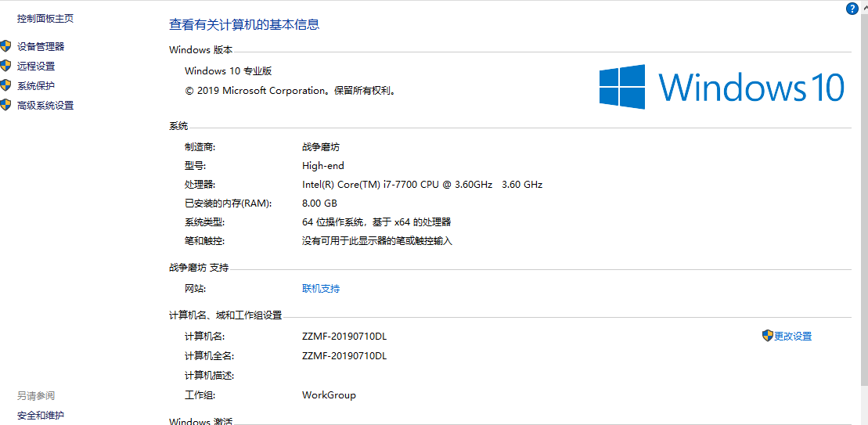868x425 pixels.
Task: Click system type value 64 位操作系统
Action: point(376,222)
